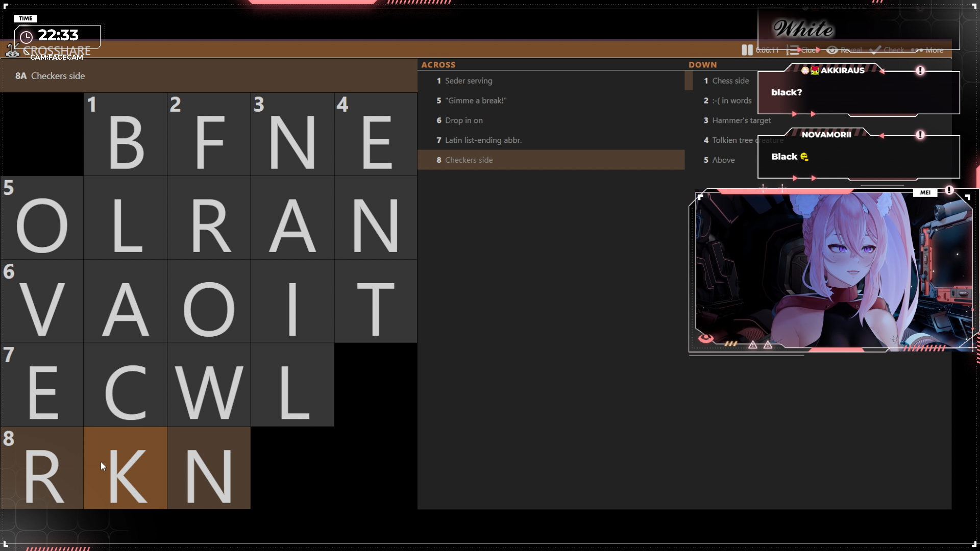
Task: Open the Clues list view icon
Action: coord(793,50)
